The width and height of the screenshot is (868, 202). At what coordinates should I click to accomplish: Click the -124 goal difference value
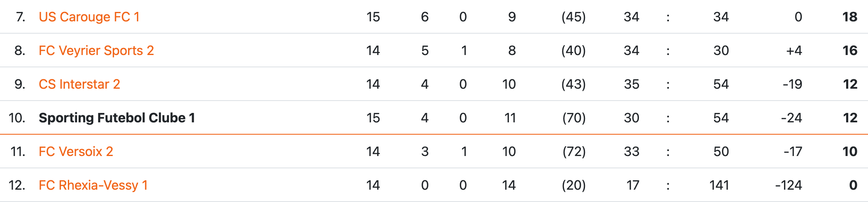[x=788, y=185]
